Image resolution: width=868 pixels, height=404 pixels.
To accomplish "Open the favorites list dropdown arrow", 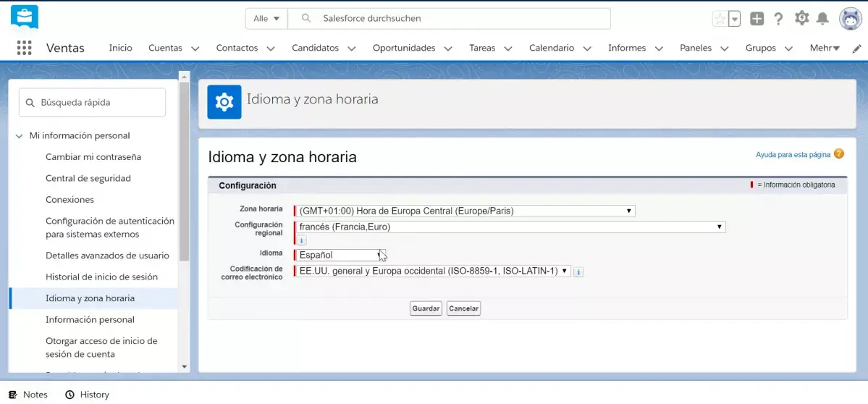I will click(x=735, y=19).
